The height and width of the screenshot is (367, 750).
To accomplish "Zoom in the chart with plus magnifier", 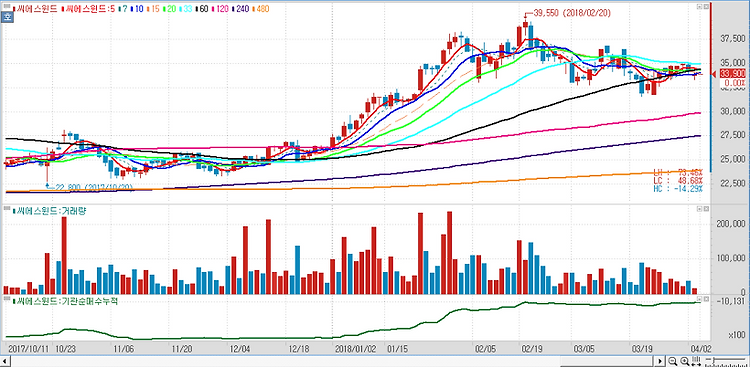I will [684, 361].
